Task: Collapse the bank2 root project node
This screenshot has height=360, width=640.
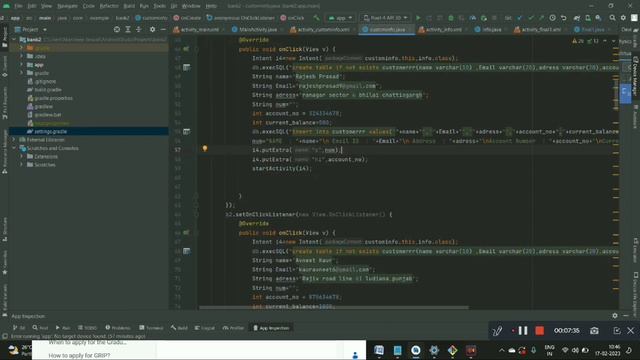Action: [x=15, y=40]
